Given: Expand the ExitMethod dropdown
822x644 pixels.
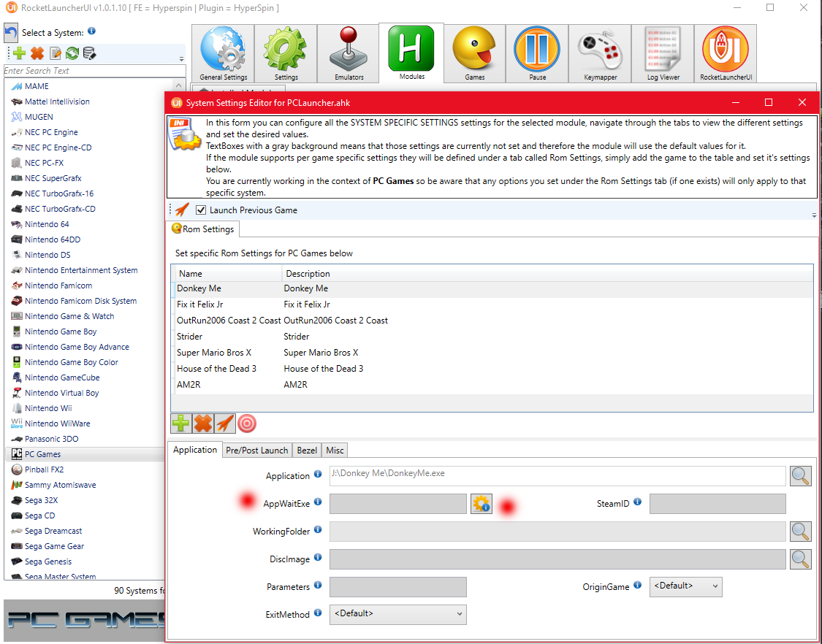Looking at the screenshot, I should pos(397,614).
